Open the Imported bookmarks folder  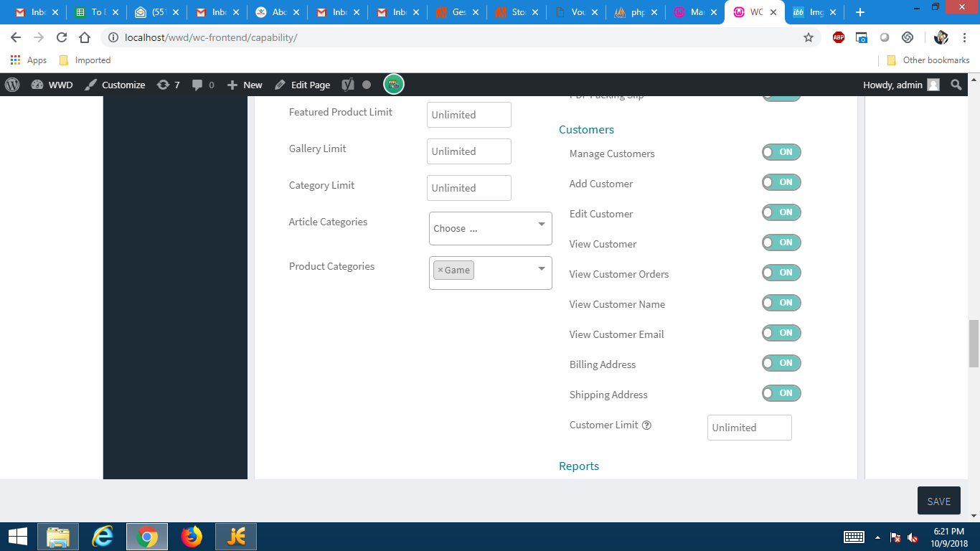point(85,60)
